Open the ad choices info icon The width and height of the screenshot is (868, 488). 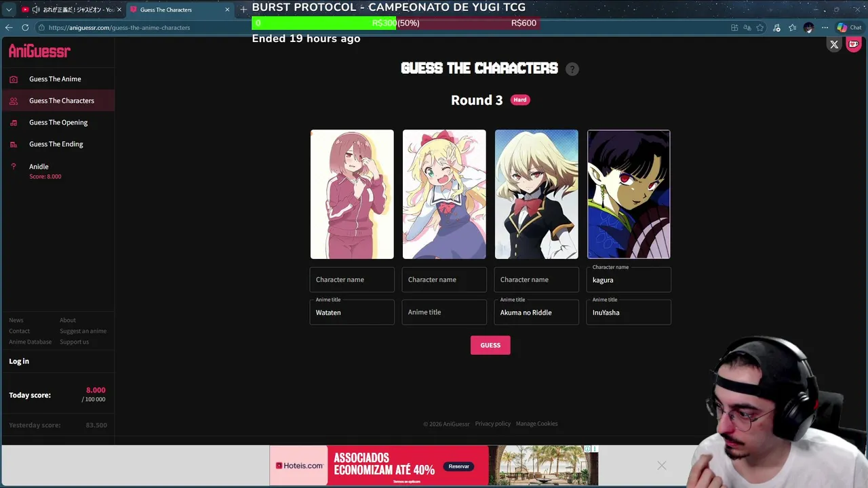click(588, 449)
